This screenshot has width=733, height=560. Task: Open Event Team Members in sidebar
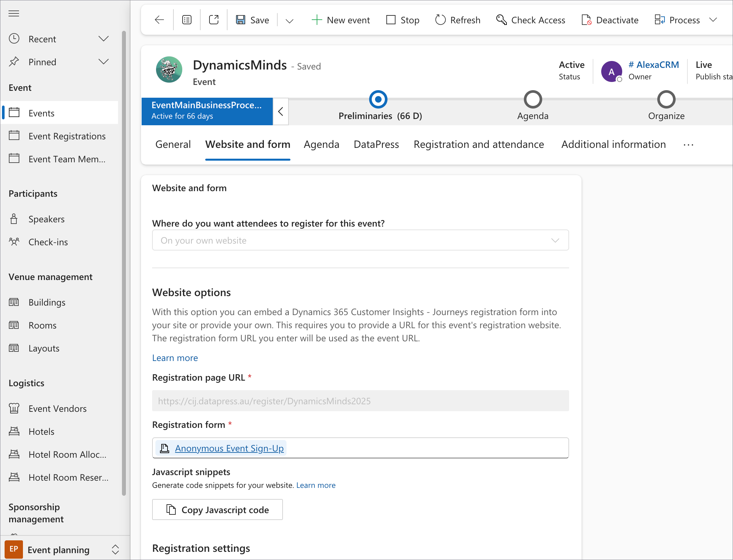(x=59, y=159)
